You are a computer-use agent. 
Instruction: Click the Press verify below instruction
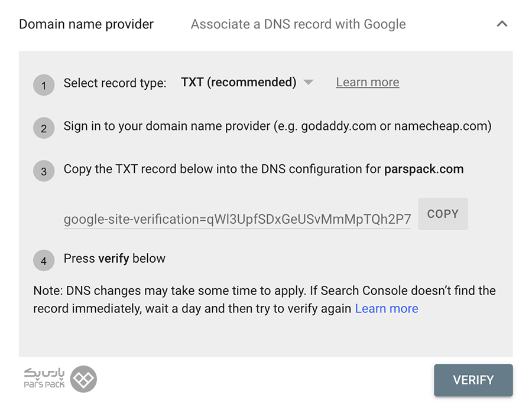click(x=114, y=259)
